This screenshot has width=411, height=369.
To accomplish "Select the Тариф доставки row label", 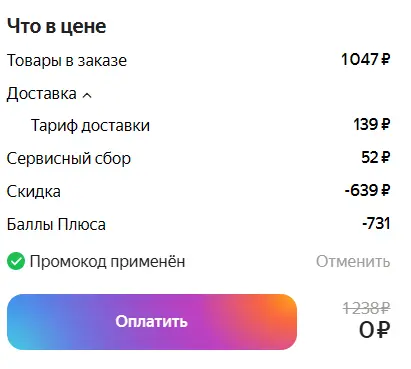I will click(x=90, y=126).
